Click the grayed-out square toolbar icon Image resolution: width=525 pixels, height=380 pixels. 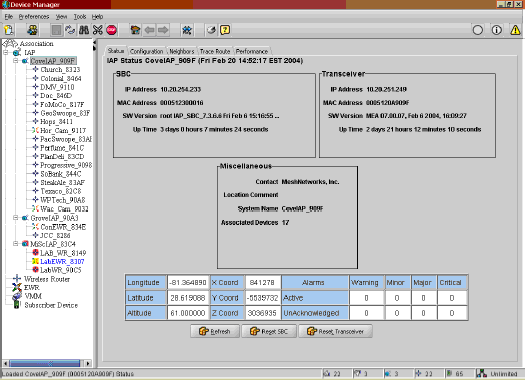(56, 30)
